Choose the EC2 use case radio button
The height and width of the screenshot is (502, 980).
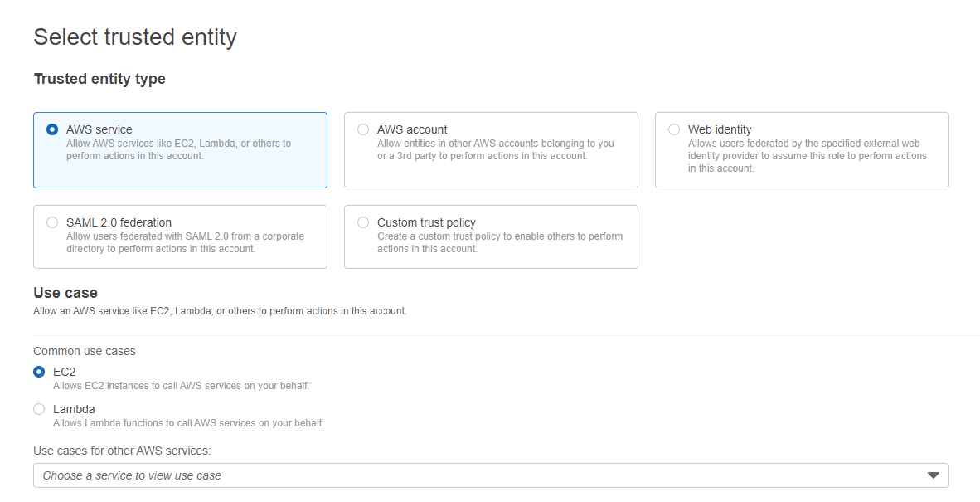pos(39,372)
